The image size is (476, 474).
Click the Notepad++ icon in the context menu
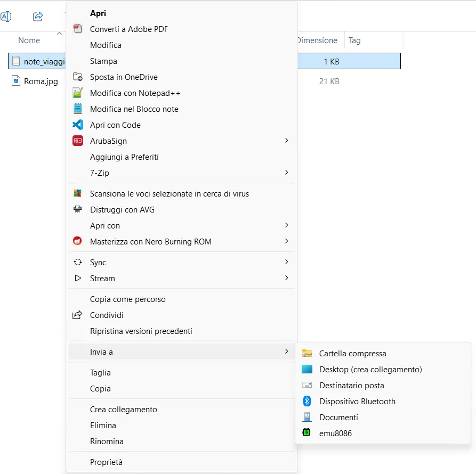tap(78, 93)
